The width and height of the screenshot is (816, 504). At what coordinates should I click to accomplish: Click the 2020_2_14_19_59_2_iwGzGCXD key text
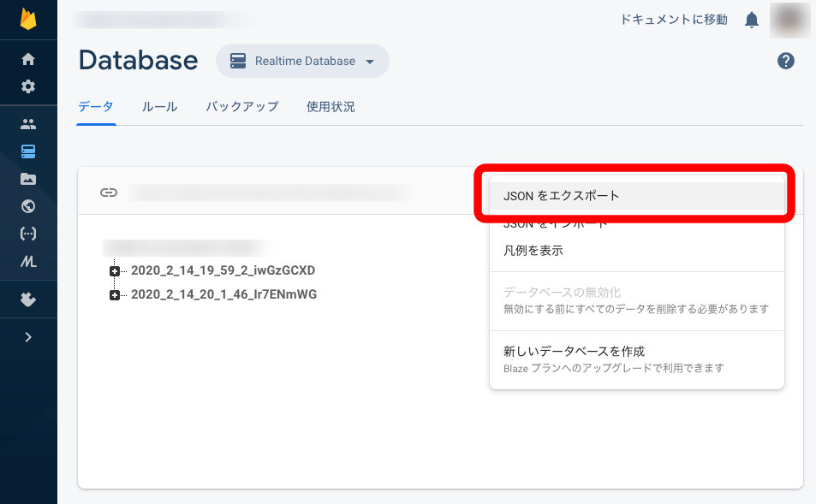[223, 270]
